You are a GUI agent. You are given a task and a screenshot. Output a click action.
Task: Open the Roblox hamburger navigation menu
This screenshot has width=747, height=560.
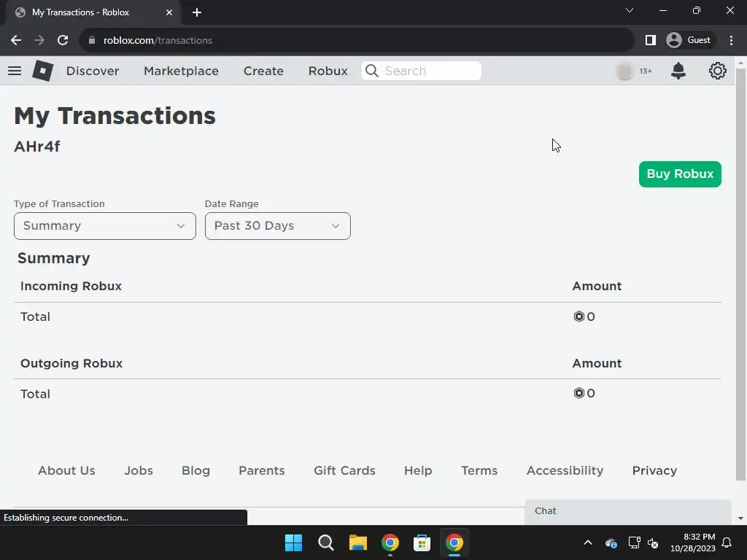[15, 71]
